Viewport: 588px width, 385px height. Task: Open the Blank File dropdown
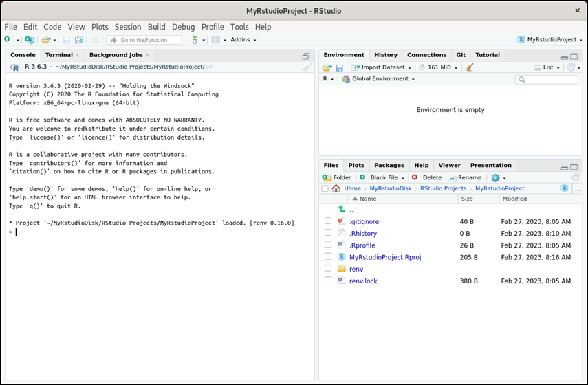pos(382,177)
